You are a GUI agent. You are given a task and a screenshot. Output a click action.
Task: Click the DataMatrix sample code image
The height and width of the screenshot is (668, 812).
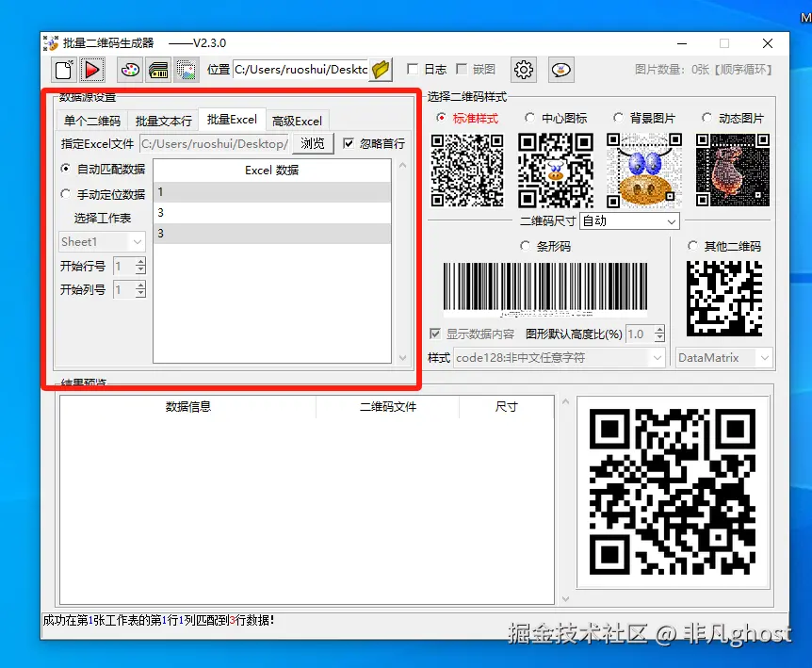[724, 299]
